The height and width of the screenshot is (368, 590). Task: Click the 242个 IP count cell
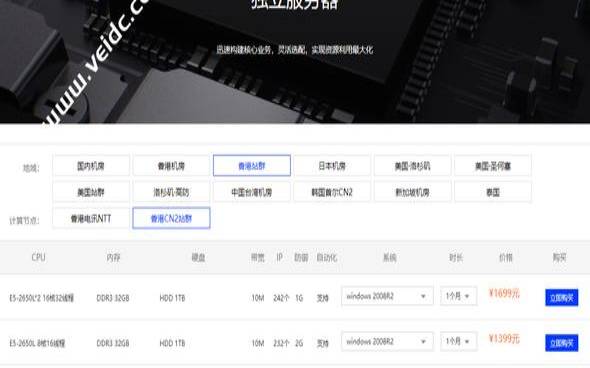click(x=281, y=298)
